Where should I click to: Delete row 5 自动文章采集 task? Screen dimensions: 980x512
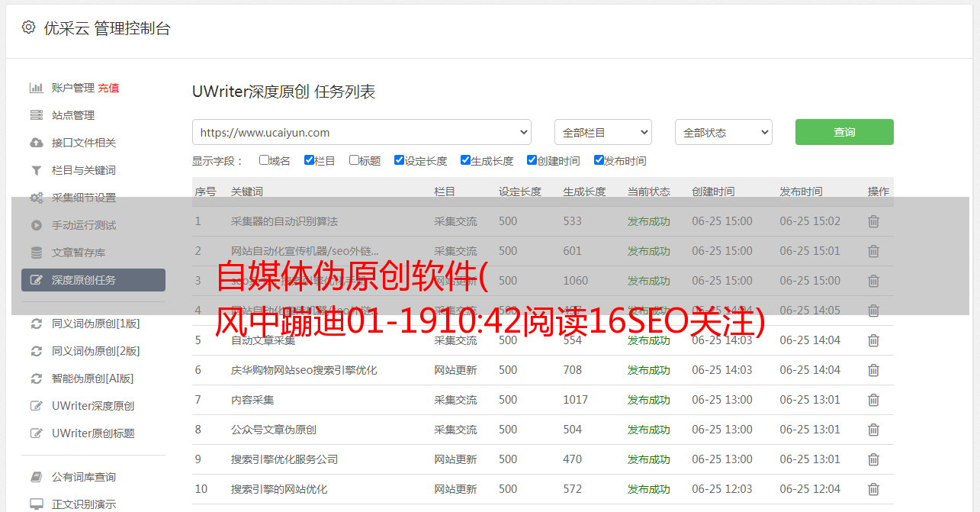click(x=873, y=340)
